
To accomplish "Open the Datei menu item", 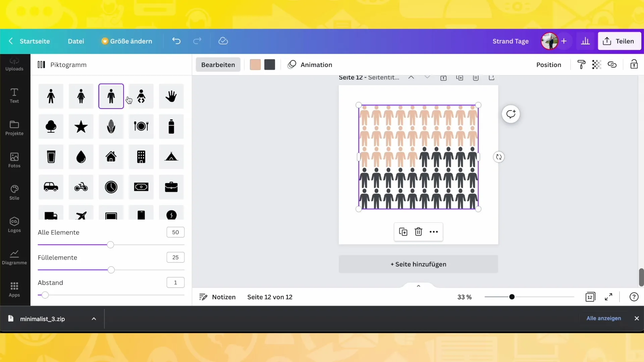I will pos(75,41).
